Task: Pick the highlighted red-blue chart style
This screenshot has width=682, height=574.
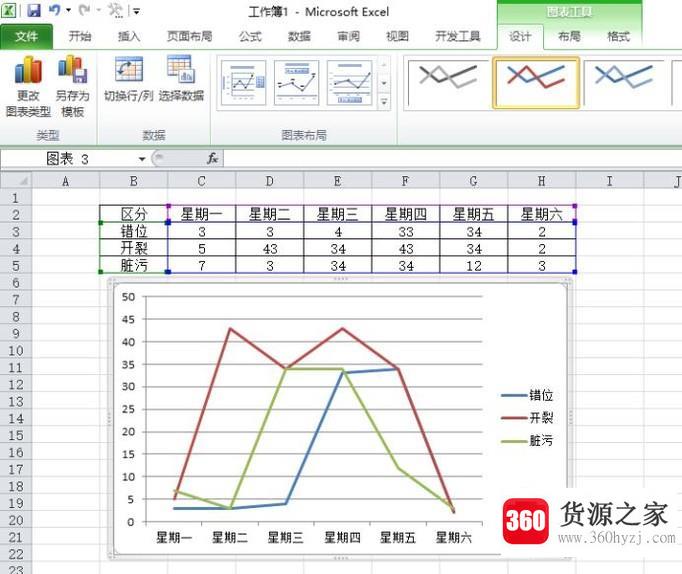Action: [536, 83]
